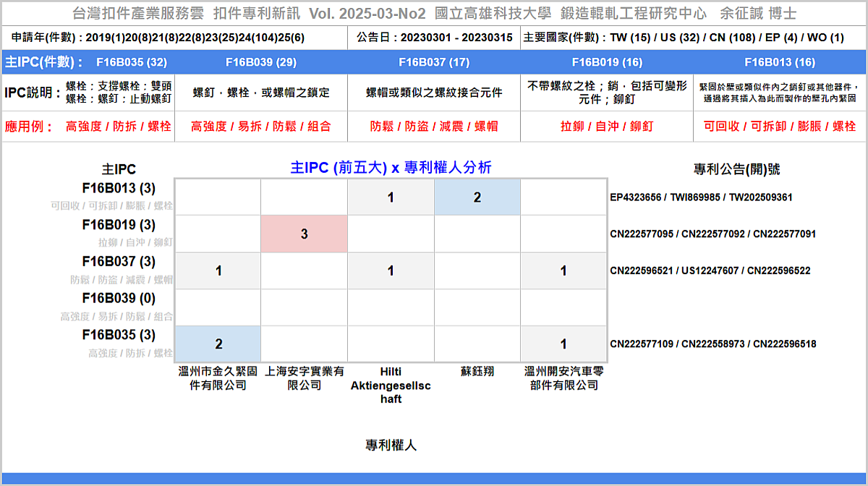Click the F16B013 (16) header cell
This screenshot has height=486, width=868.
point(780,62)
